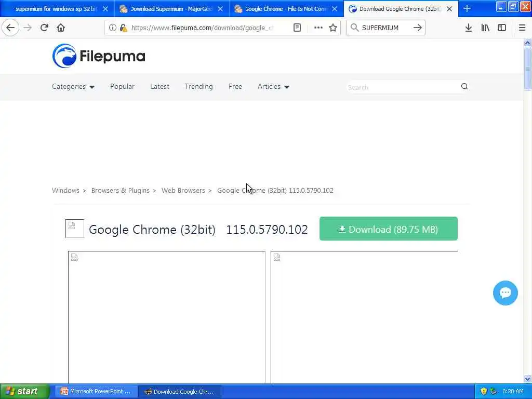Show site information icon in address bar
The image size is (532, 399).
click(112, 28)
